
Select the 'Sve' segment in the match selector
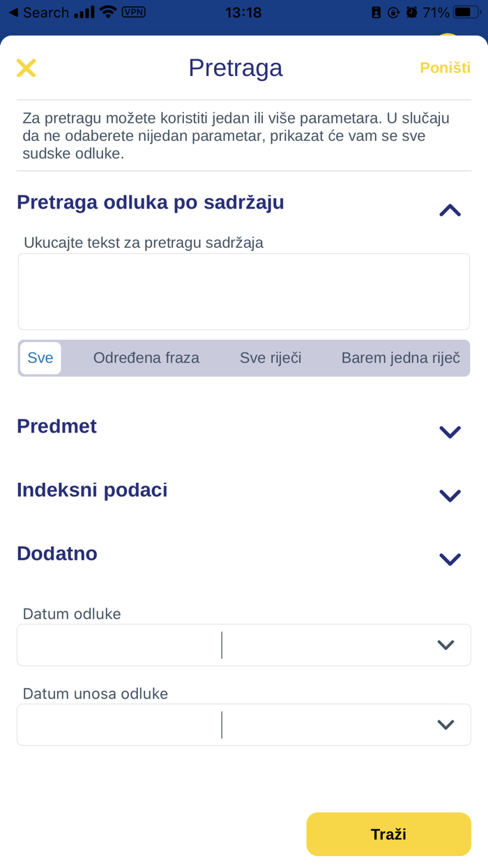(x=40, y=357)
